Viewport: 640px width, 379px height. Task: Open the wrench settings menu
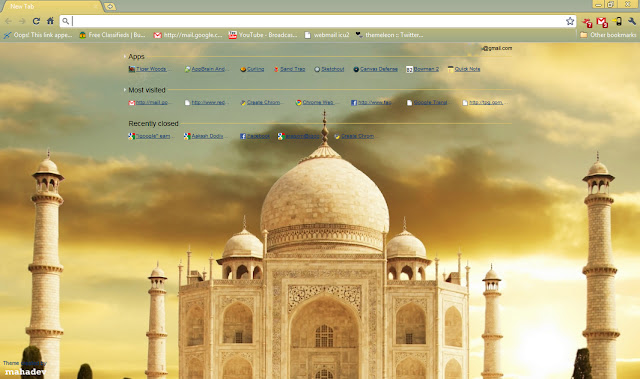point(631,21)
